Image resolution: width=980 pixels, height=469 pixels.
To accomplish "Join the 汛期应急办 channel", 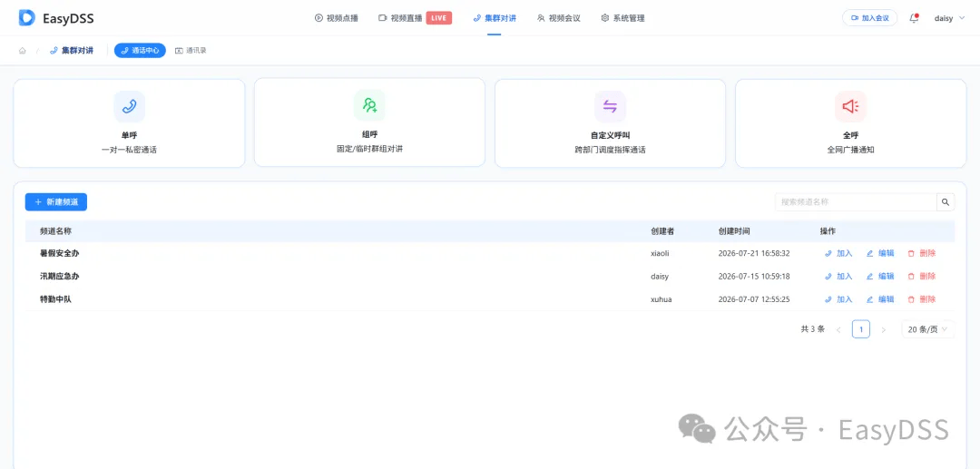I will click(x=838, y=276).
